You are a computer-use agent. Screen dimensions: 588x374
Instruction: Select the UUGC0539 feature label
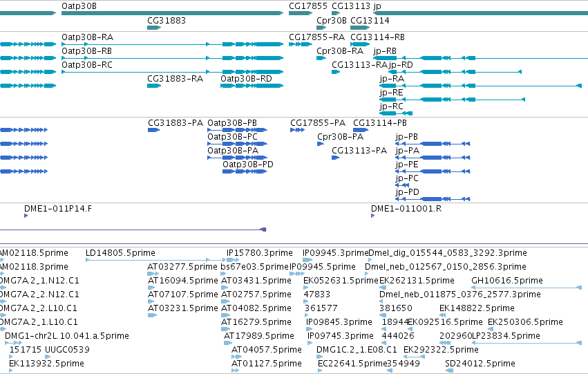pos(67,350)
